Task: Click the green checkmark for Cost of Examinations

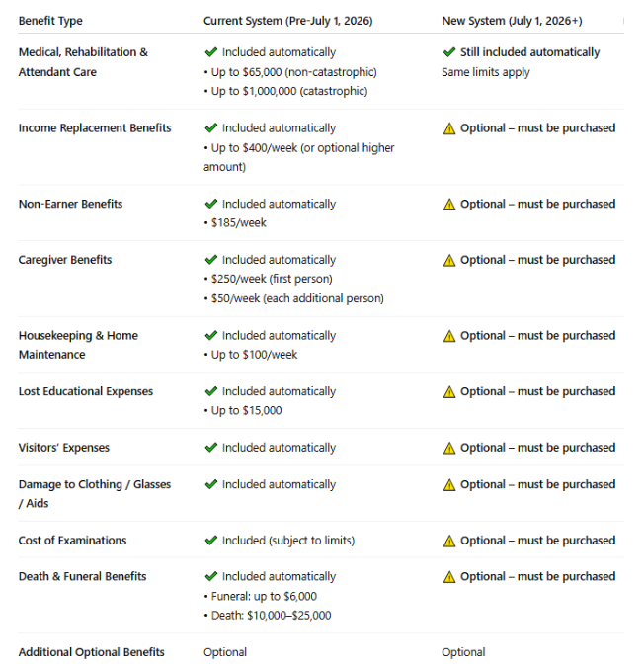Action: click(x=210, y=541)
